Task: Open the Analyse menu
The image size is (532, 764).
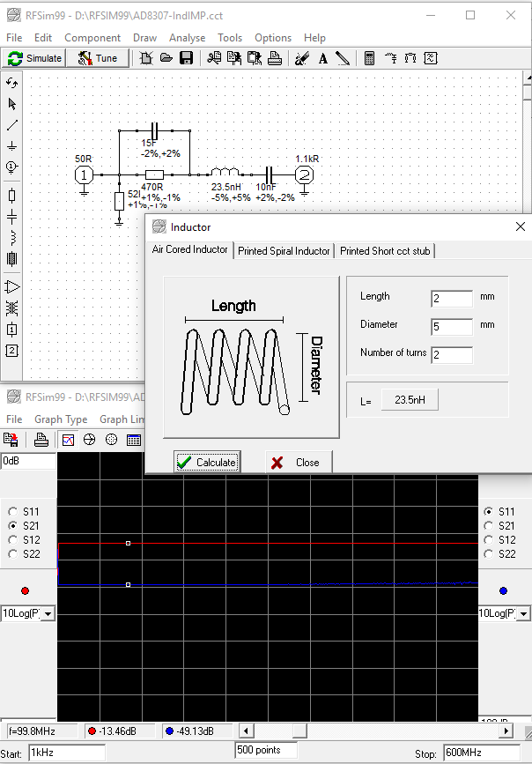Action: click(x=187, y=38)
